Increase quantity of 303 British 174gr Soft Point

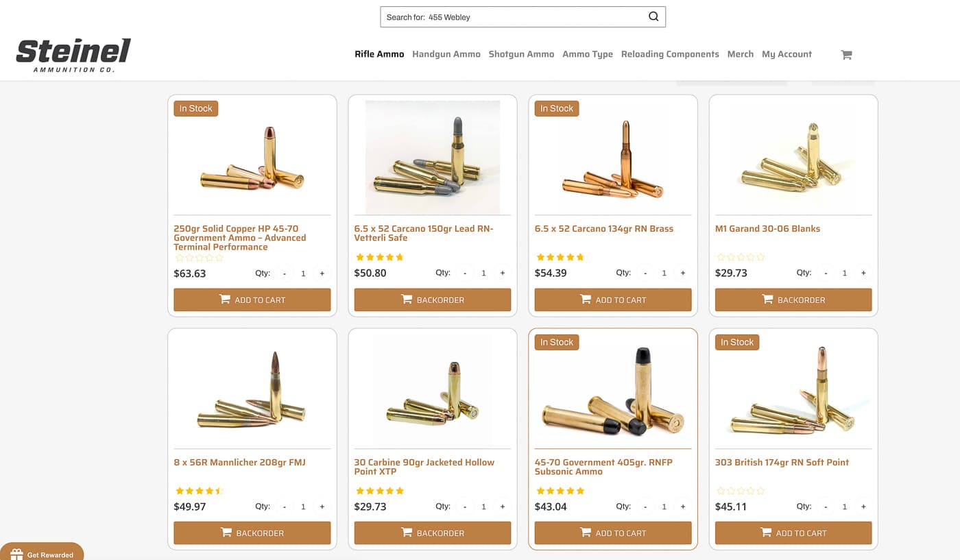(x=863, y=506)
